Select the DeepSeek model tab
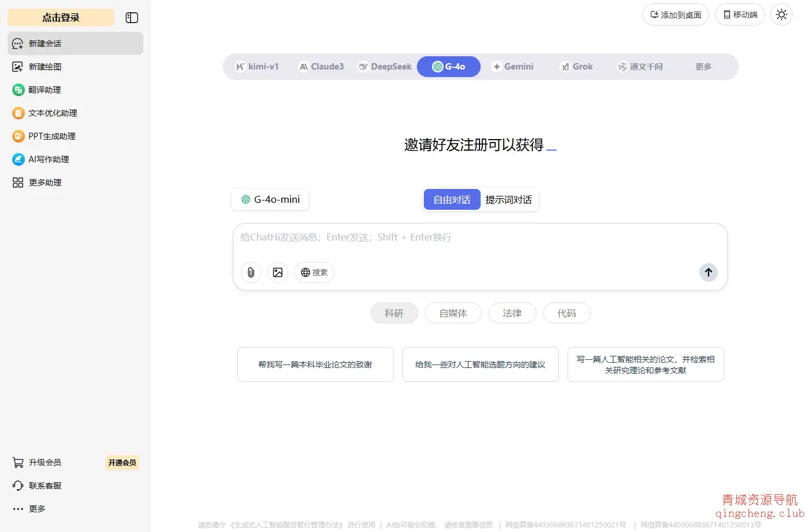Screen dimensions: 810x532 pyautogui.click(x=385, y=67)
